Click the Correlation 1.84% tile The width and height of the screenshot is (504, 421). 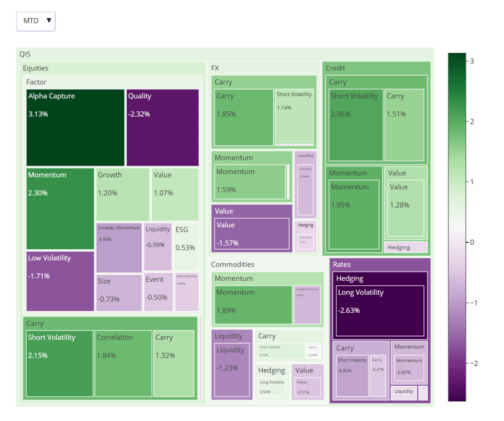click(123, 364)
